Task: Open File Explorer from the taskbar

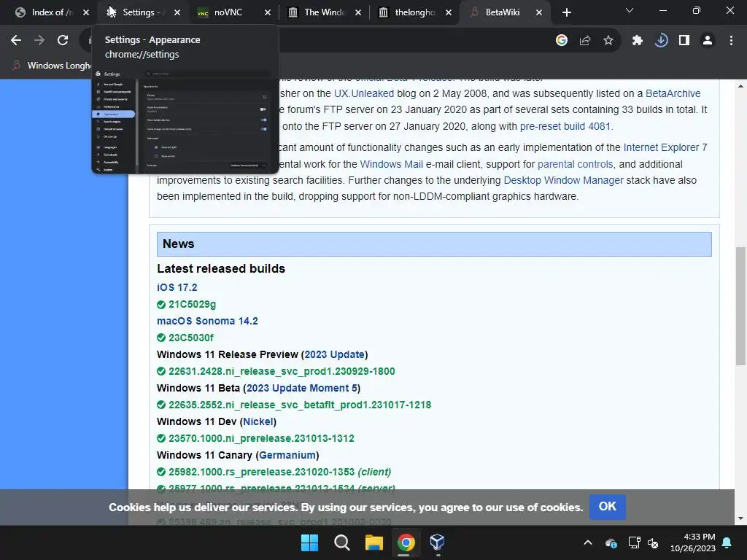Action: coord(374,542)
